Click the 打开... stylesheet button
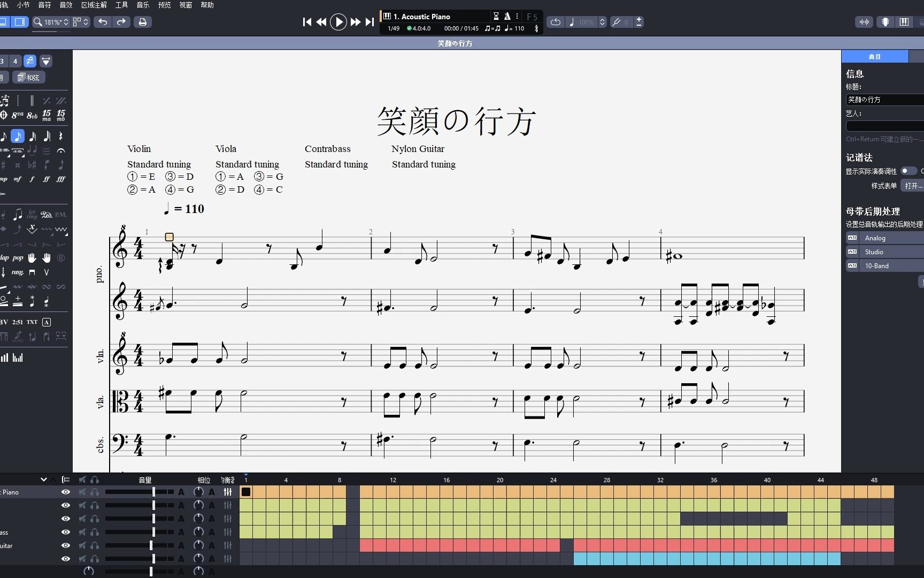 pyautogui.click(x=913, y=186)
